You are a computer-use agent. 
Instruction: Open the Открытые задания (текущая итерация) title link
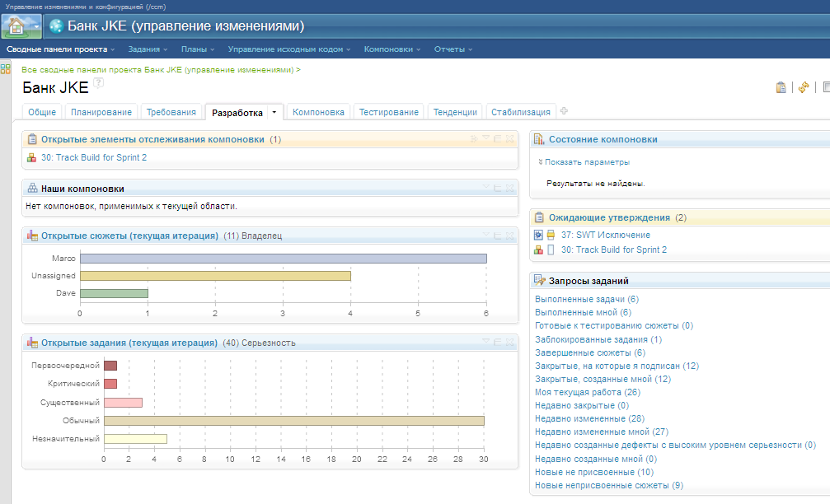click(129, 343)
